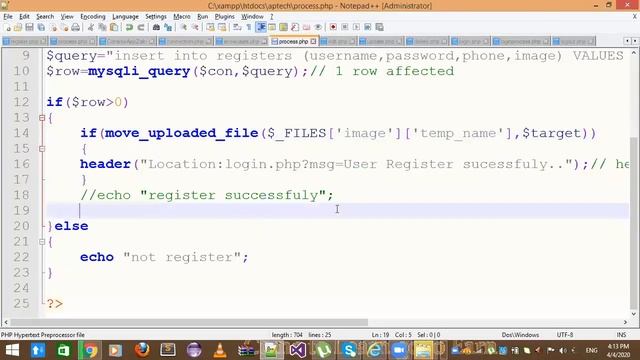Redo the edit via toolbar arrow

141,27
